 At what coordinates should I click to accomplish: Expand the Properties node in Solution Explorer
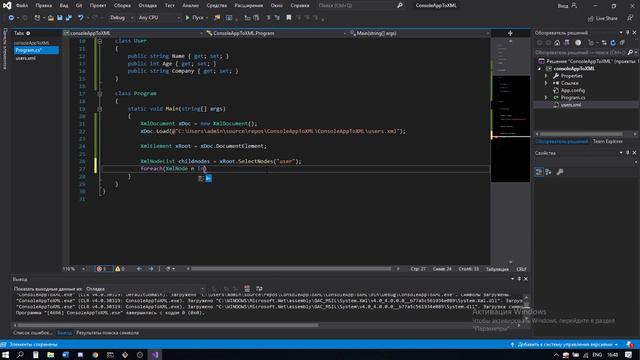[x=546, y=76]
